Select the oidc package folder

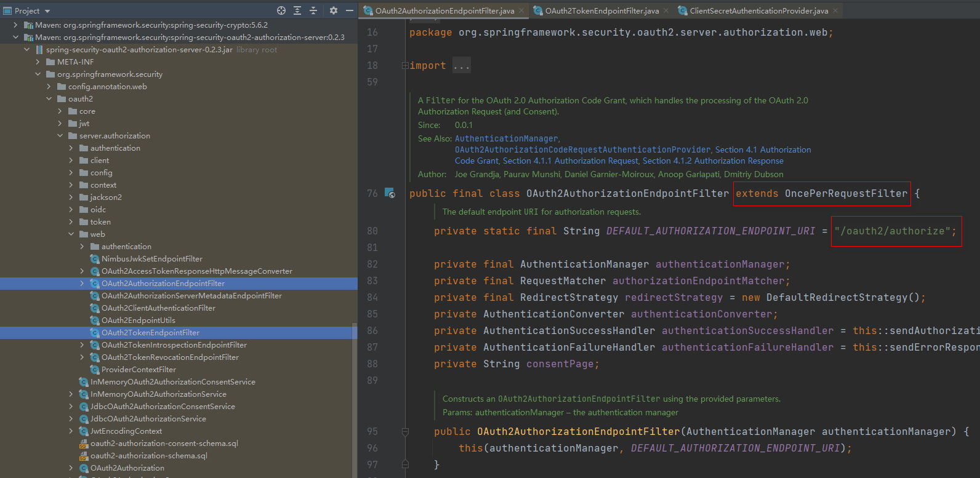pyautogui.click(x=98, y=210)
